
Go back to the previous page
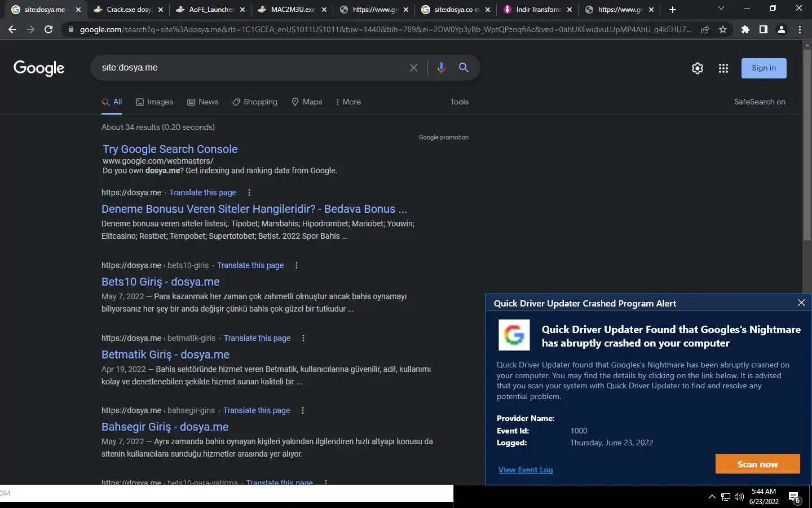[12, 29]
